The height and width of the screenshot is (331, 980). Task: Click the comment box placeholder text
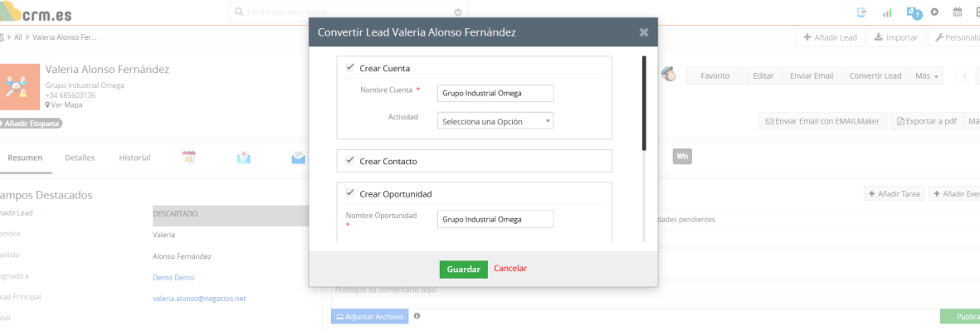tap(385, 290)
